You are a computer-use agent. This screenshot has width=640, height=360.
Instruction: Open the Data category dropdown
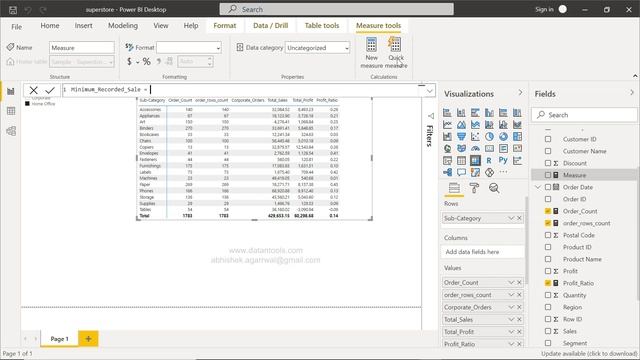[317, 48]
